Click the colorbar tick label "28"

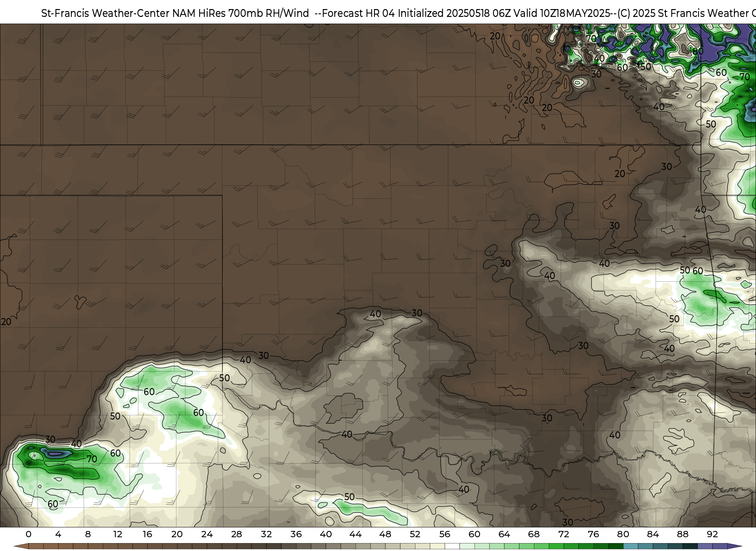[x=237, y=534]
